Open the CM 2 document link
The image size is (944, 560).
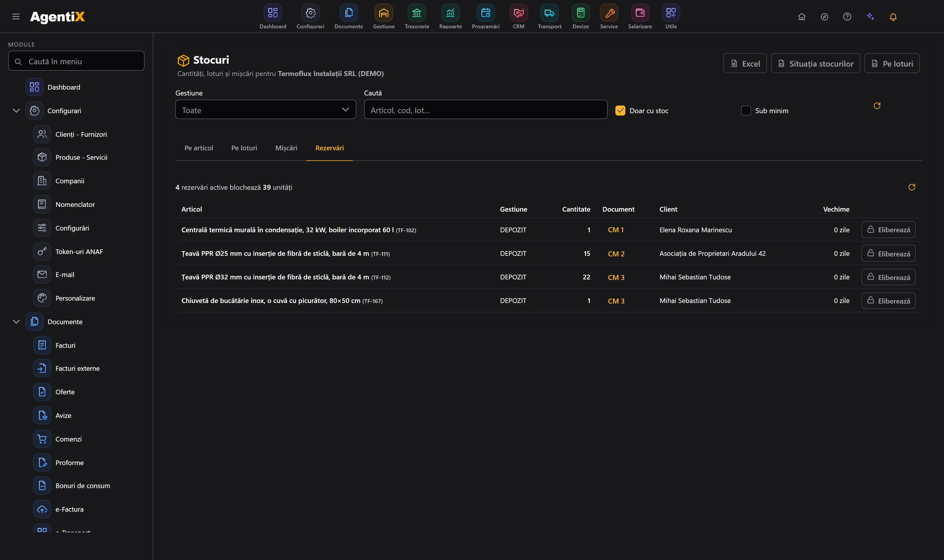pyautogui.click(x=616, y=253)
